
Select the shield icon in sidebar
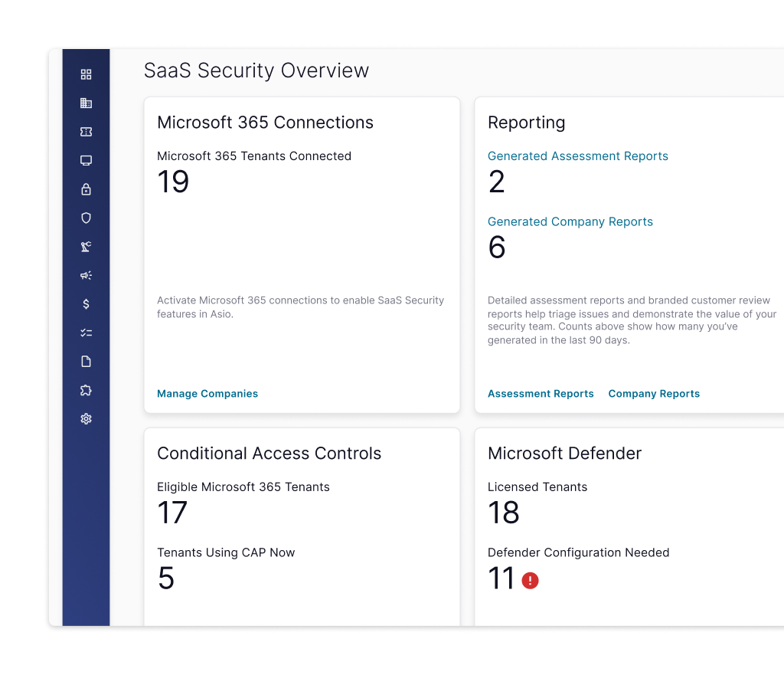[x=86, y=218]
